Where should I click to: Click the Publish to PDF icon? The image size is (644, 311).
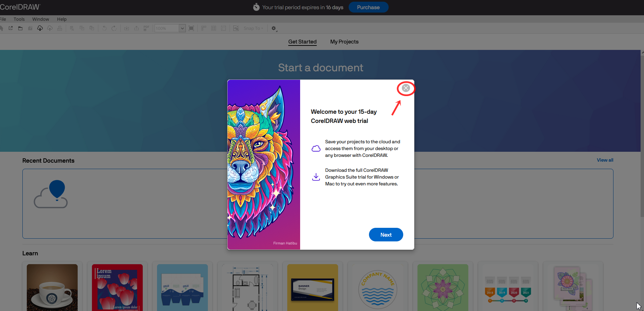point(146,28)
